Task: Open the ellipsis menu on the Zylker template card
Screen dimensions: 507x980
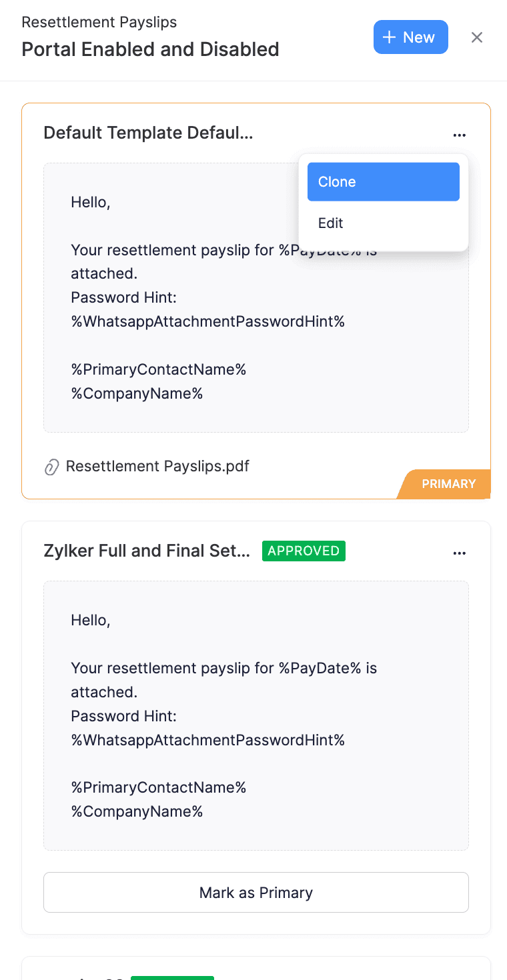Action: point(460,553)
